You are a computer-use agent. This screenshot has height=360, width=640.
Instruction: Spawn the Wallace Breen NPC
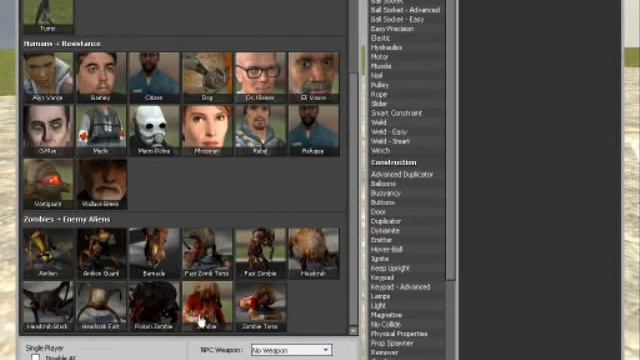(101, 184)
